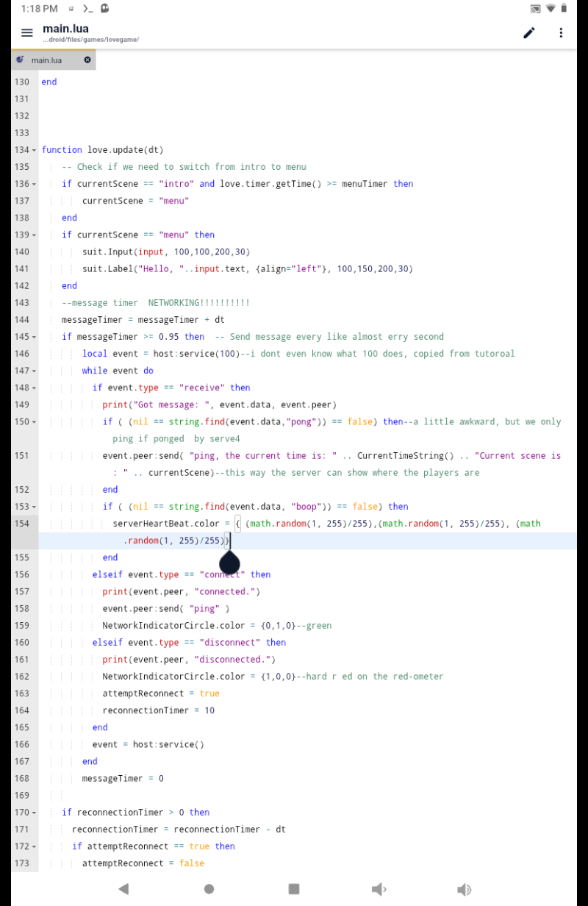Place cursor on "-- Check if we need to switch" comment
This screenshot has height=906, width=588.
click(184, 167)
